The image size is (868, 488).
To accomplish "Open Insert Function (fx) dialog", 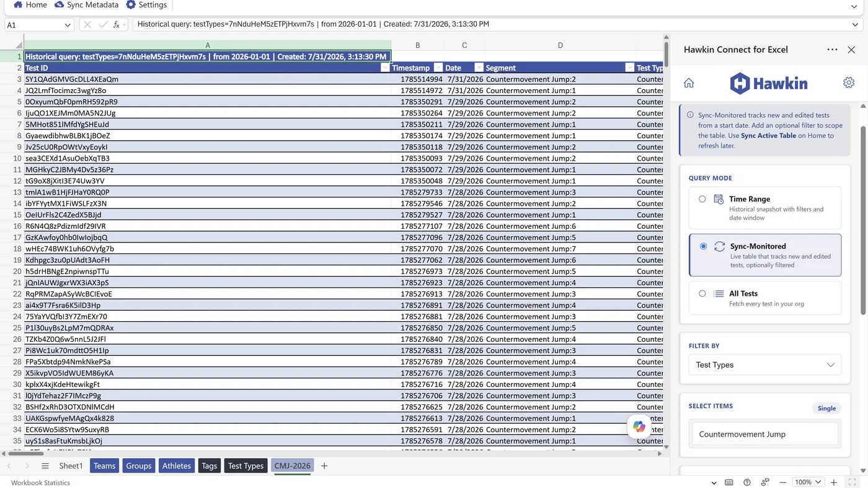I will point(117,25).
